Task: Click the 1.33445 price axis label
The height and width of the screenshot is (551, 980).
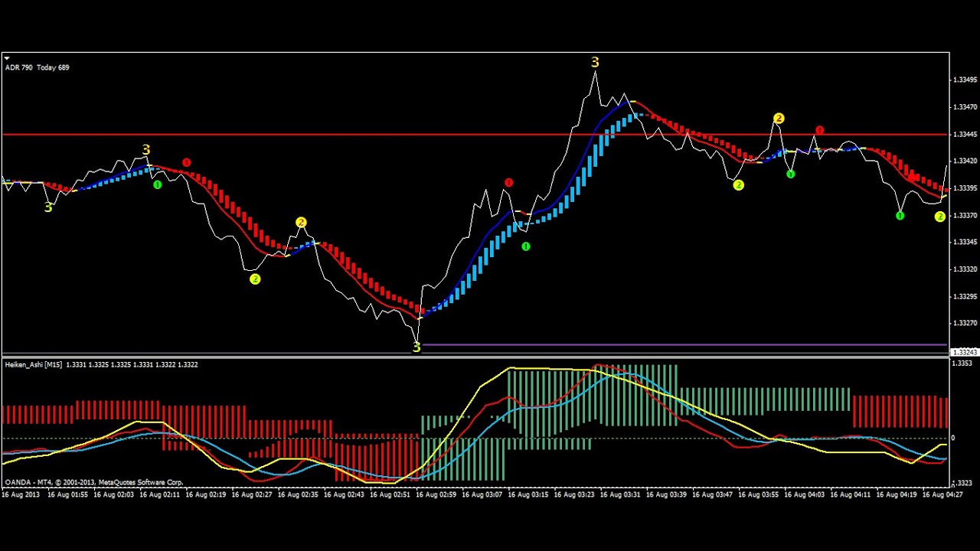Action: point(965,134)
